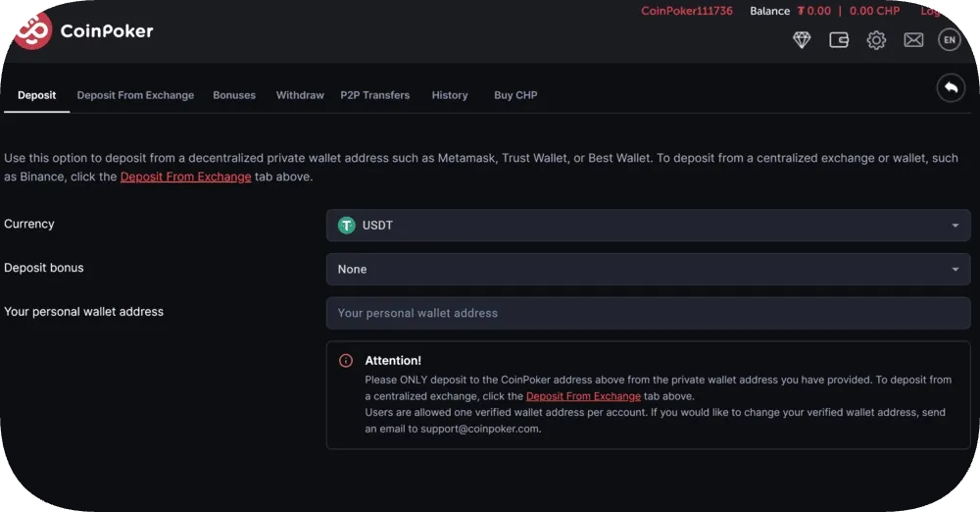Viewport: 980px width, 512px height.
Task: Open the Bonuses tab
Action: point(234,95)
